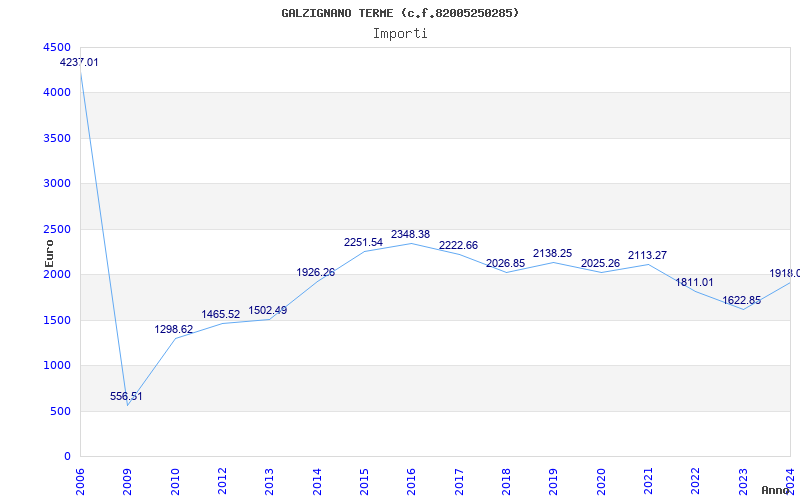The image size is (800, 500).
Task: Select the 2113.27 data label
Action: click(647, 255)
